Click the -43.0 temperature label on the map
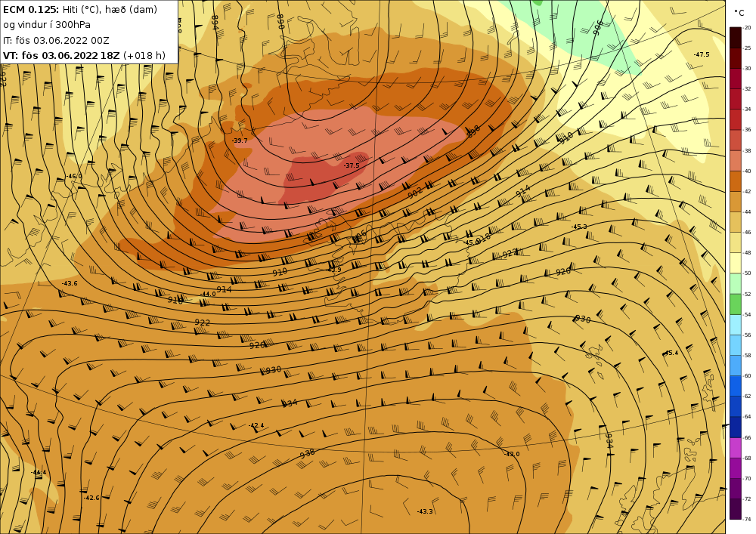The image size is (756, 534). [512, 454]
